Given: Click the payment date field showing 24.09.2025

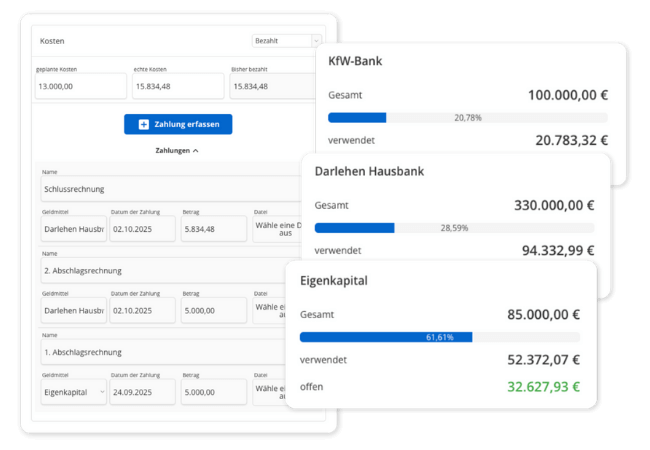Looking at the screenshot, I should click(141, 392).
